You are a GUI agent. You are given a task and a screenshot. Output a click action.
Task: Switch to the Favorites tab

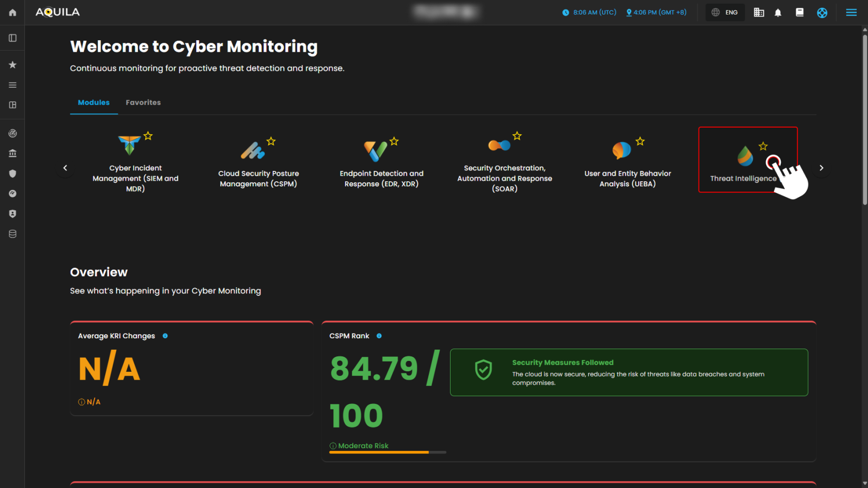click(143, 103)
